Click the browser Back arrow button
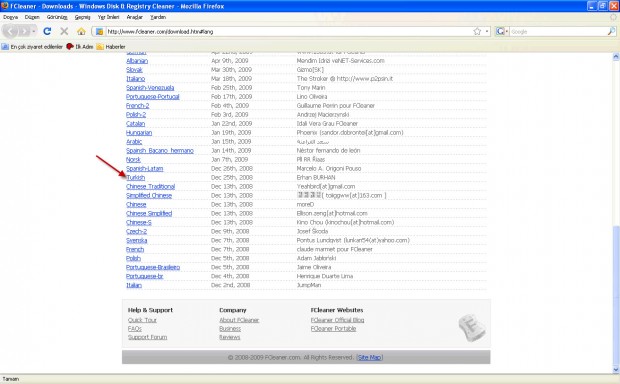The height and width of the screenshot is (384, 620). pyautogui.click(x=11, y=31)
